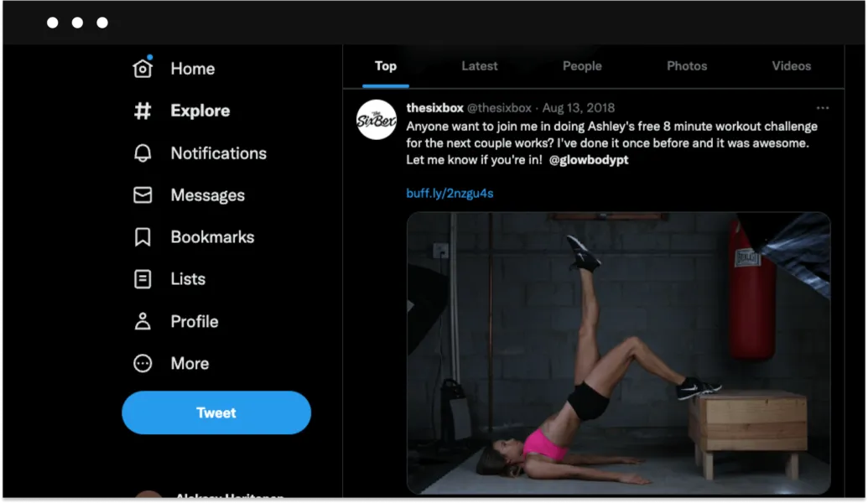Open the buff.ly/2nzgu4s link
The height and width of the screenshot is (503, 868).
450,193
